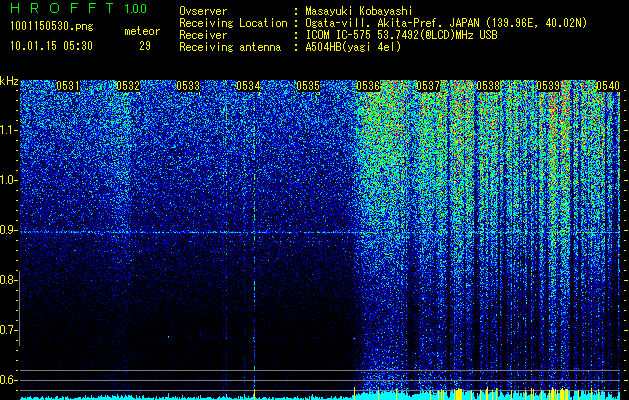The height and width of the screenshot is (400, 629).
Task: Click the date stamp 10.01.15 05:30
Action: tap(51, 46)
